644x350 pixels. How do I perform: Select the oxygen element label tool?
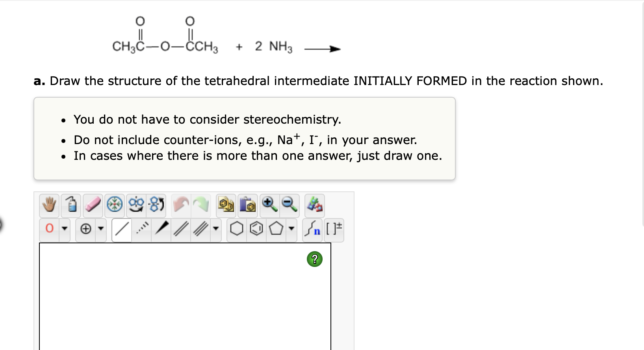coord(50,229)
